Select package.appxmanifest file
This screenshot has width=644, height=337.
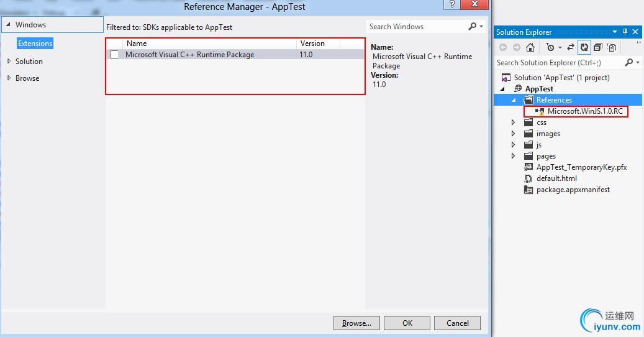[x=573, y=190]
